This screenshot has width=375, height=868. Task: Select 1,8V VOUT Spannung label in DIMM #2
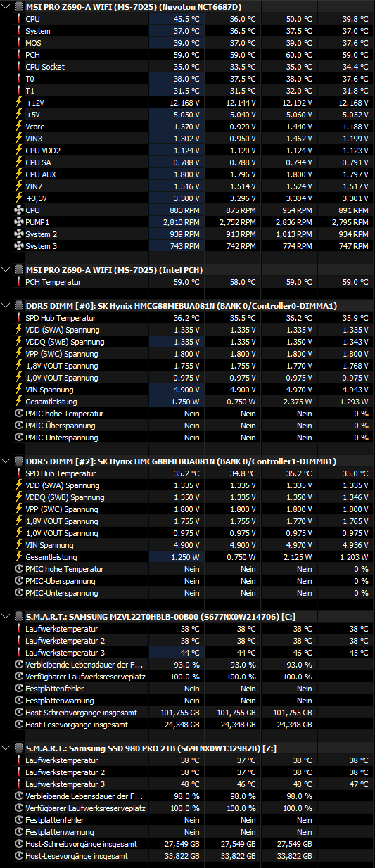pyautogui.click(x=62, y=521)
